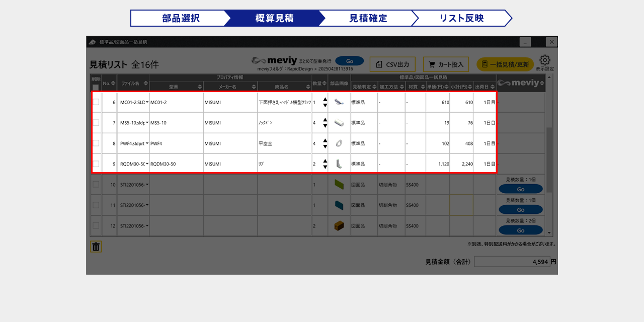Click the PWF4 washer part image
The width and height of the screenshot is (644, 322).
(339, 143)
